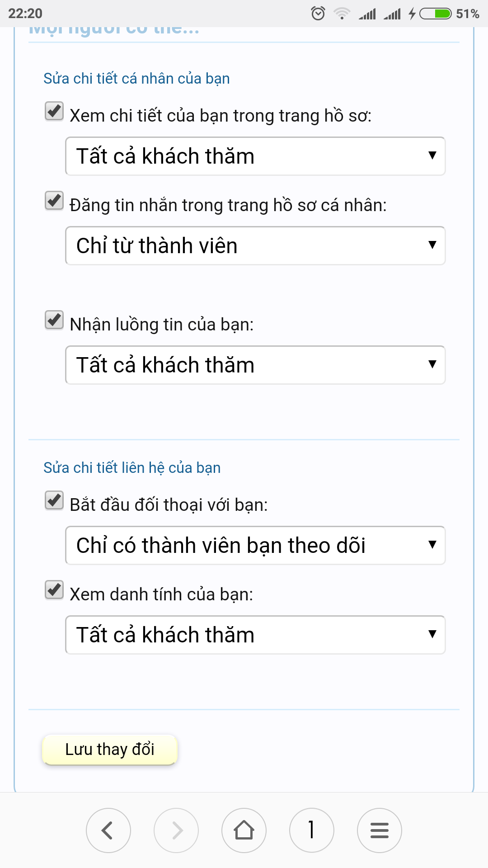Uncheck 'Xem danh tính của bạn' checkbox

pyautogui.click(x=54, y=590)
